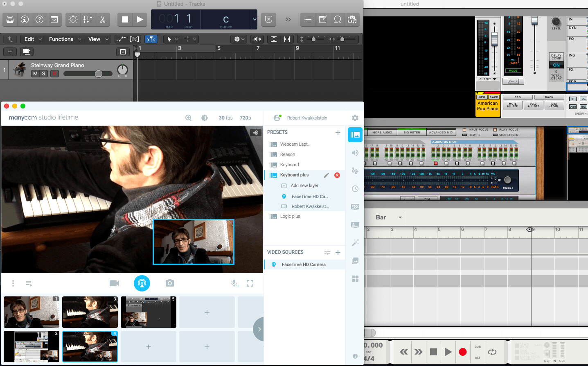The width and height of the screenshot is (588, 366).
Task: Open the Loop Browser icon in Logic
Action: tap(338, 19)
